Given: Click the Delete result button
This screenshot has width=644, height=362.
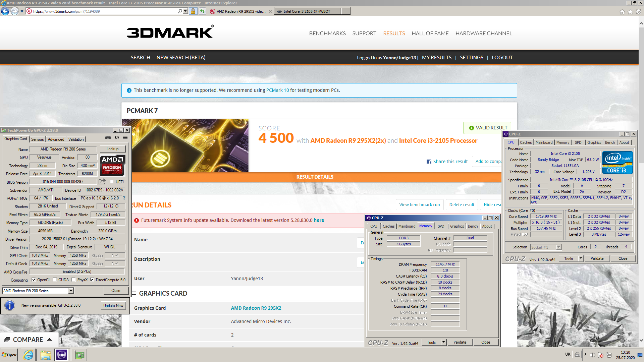Looking at the screenshot, I should point(462,205).
